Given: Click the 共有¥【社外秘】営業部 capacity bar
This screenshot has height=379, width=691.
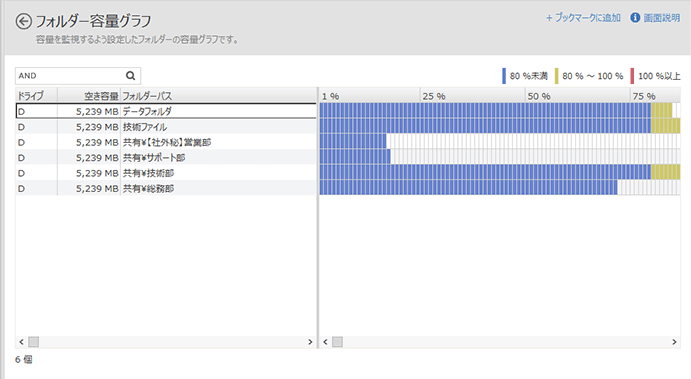Looking at the screenshot, I should coord(353,141).
